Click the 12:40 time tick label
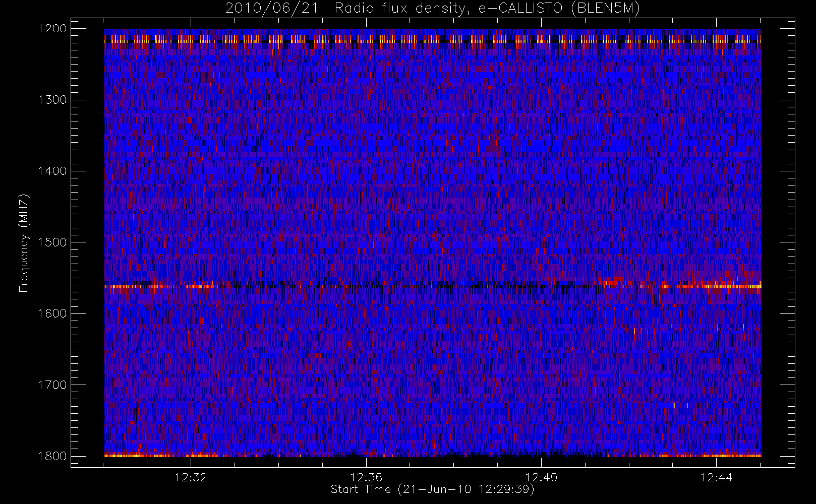This screenshot has height=504, width=816. (x=541, y=477)
